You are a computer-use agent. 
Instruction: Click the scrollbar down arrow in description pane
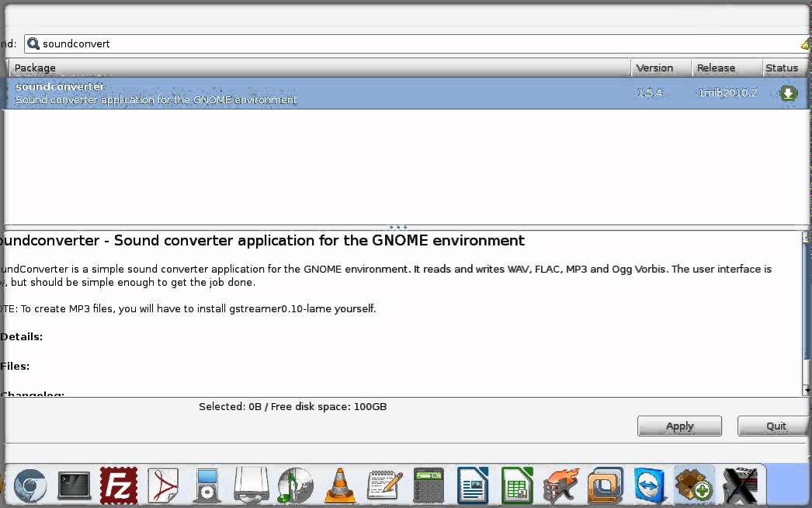[x=807, y=390]
